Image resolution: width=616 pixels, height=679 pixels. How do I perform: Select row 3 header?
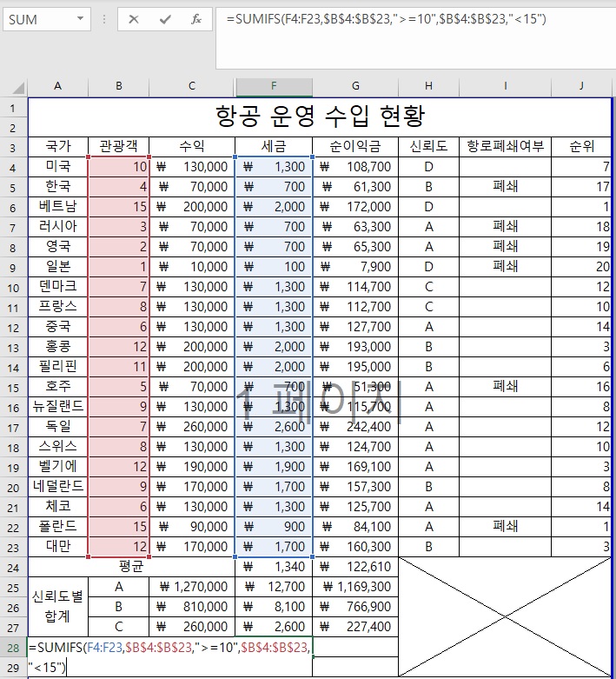click(x=13, y=148)
